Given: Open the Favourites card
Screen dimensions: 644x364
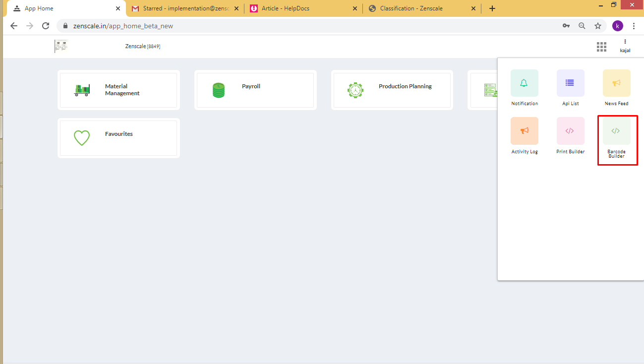Looking at the screenshot, I should coord(118,138).
